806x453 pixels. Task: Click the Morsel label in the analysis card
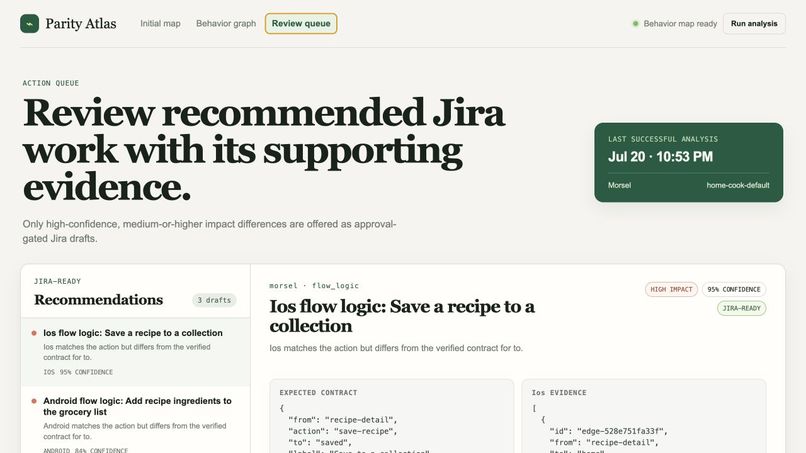[x=619, y=185]
